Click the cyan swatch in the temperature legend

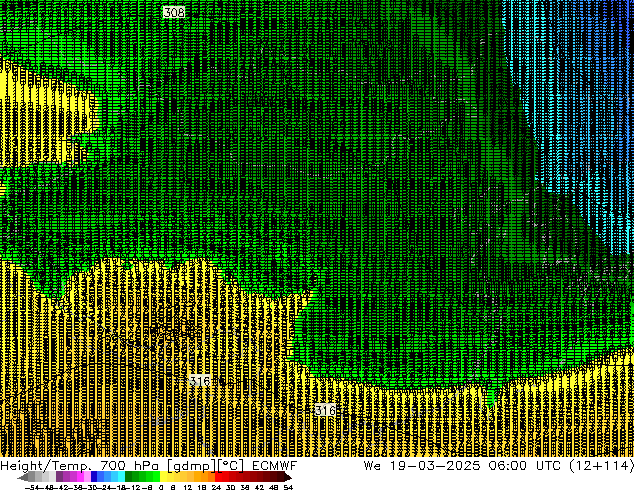click(121, 477)
